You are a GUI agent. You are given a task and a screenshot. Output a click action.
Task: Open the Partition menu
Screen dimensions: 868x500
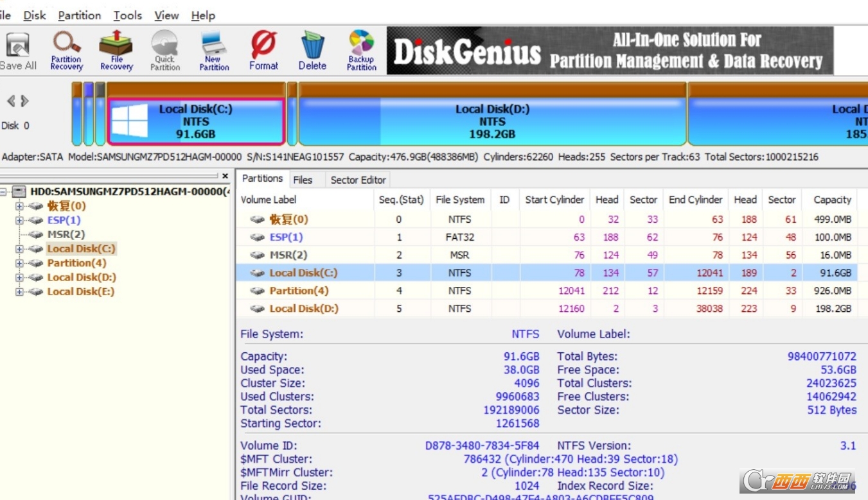80,15
